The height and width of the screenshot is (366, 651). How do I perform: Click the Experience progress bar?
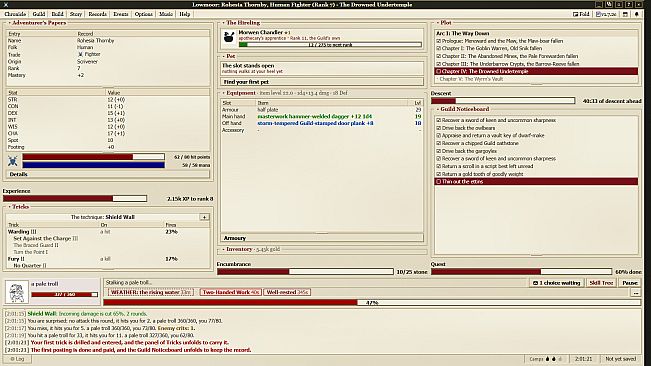click(75, 199)
